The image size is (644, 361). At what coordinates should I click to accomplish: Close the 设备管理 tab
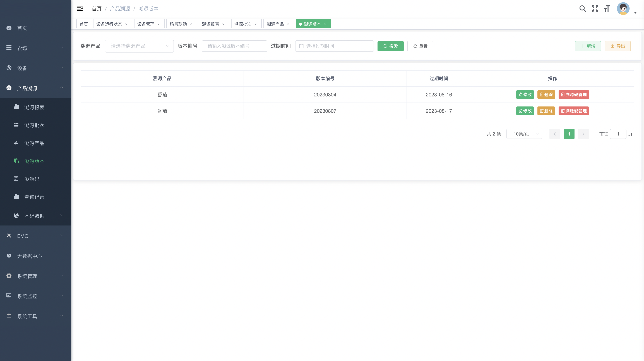158,24
